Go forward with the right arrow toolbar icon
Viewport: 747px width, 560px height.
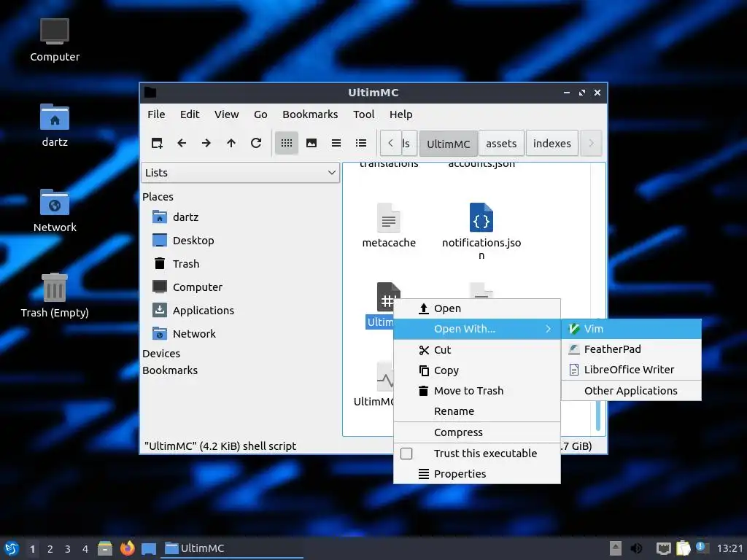point(206,143)
